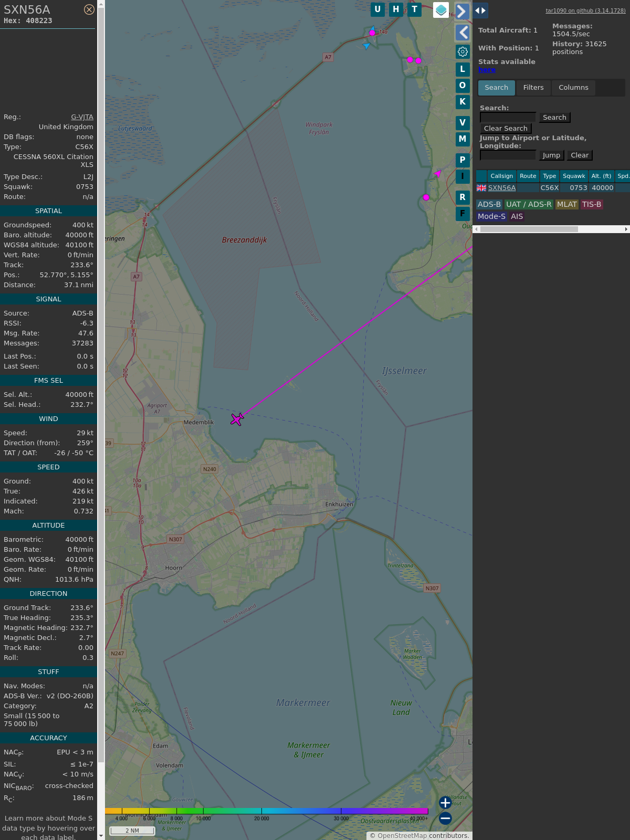
Task: Sort table by Squawk column
Action: [574, 176]
